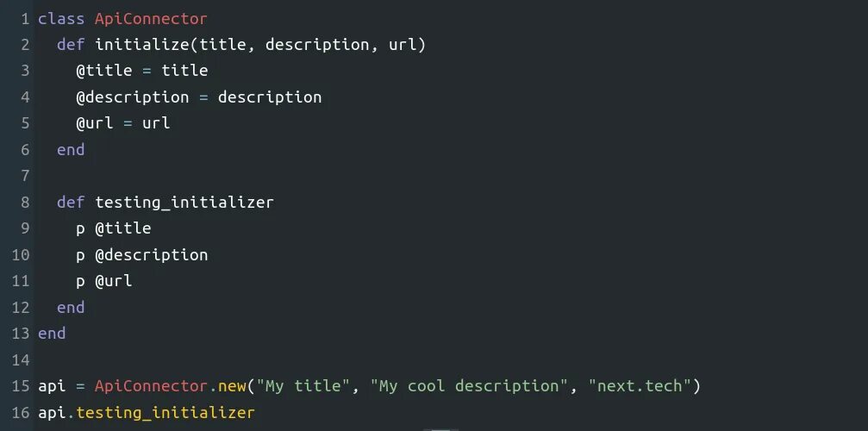
Task: Click the end keyword on line 6
Action: tap(71, 150)
